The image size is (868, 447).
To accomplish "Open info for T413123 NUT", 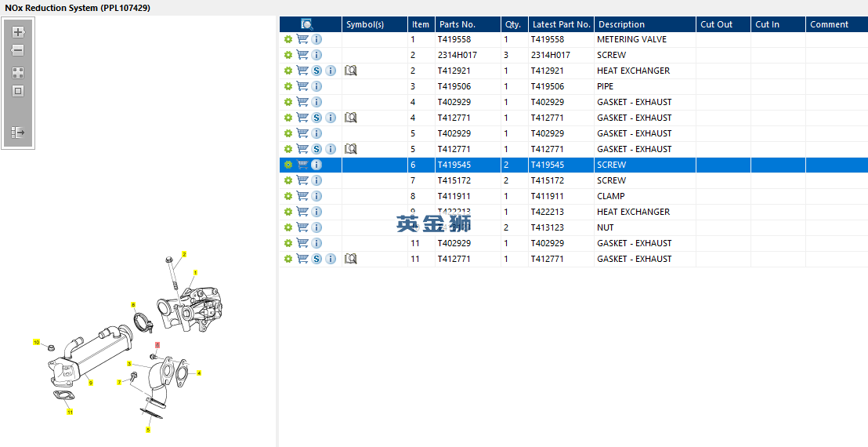I will tap(316, 227).
